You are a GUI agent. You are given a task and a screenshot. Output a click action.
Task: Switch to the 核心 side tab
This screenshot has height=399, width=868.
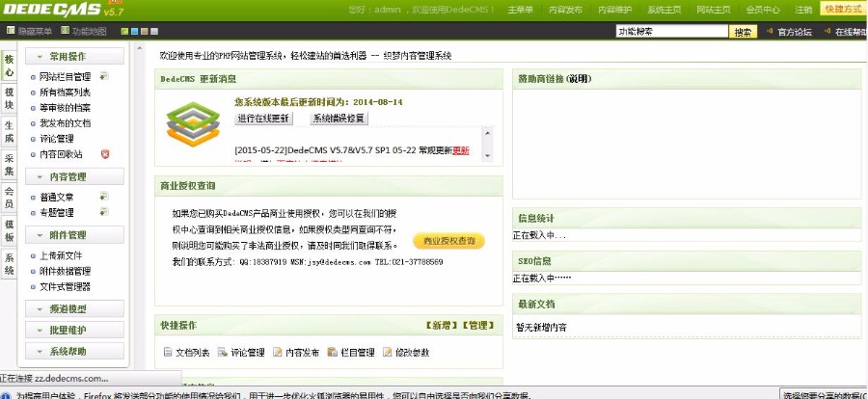tap(10, 66)
